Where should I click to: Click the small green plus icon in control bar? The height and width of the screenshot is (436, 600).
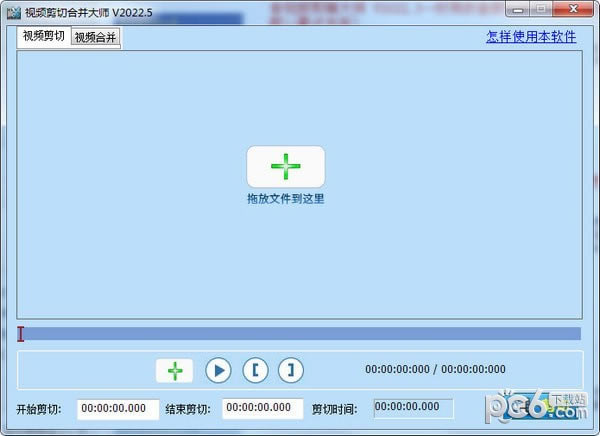(x=174, y=371)
